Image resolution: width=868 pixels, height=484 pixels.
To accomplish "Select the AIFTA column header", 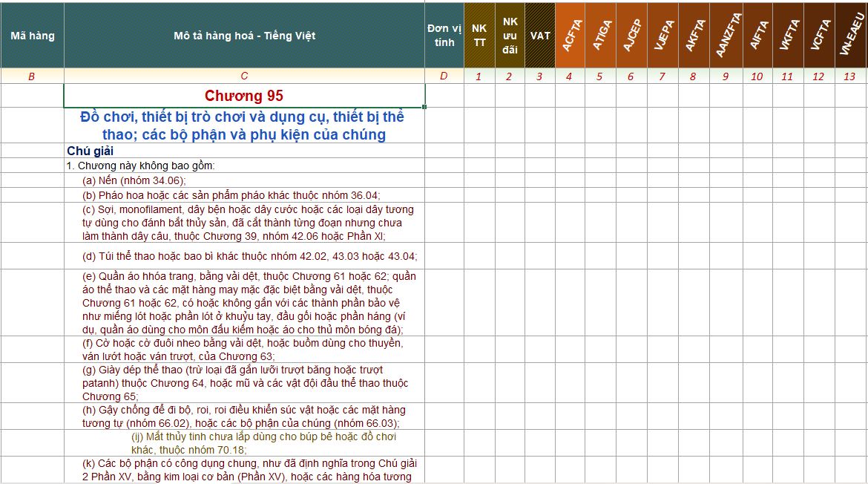I will [758, 35].
